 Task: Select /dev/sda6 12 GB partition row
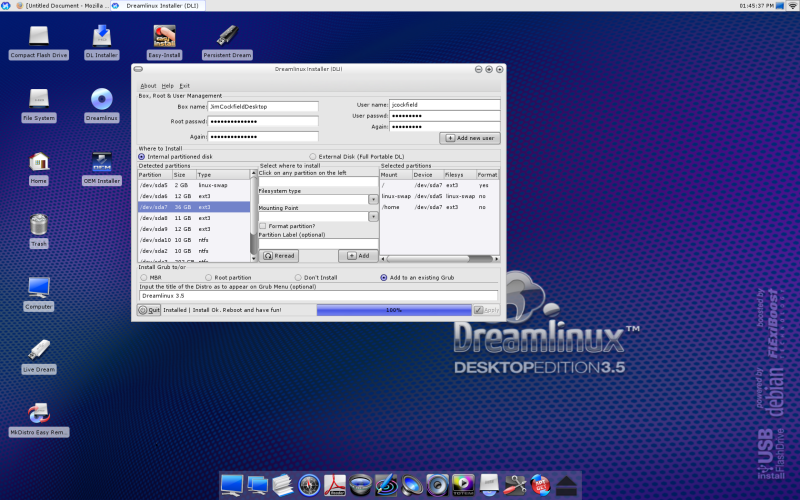tap(194, 196)
